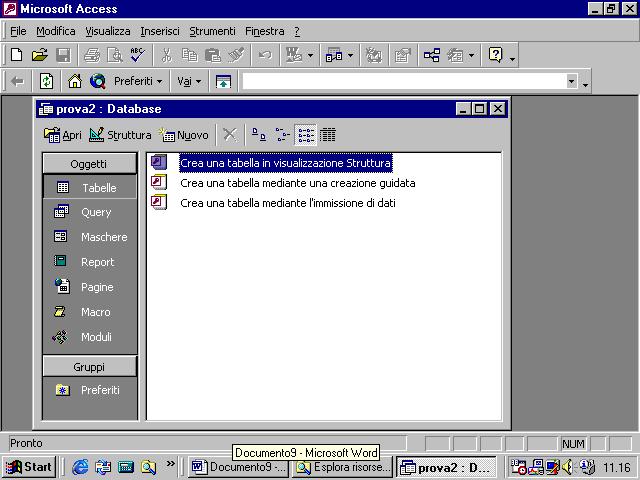Open the Relationships toolbar icon

pos(431,55)
